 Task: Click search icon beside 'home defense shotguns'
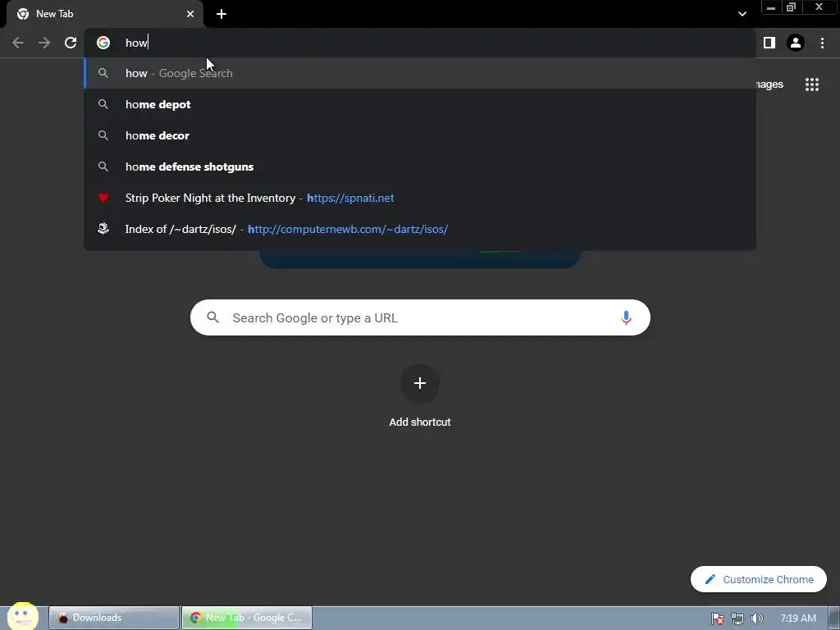coord(103,167)
